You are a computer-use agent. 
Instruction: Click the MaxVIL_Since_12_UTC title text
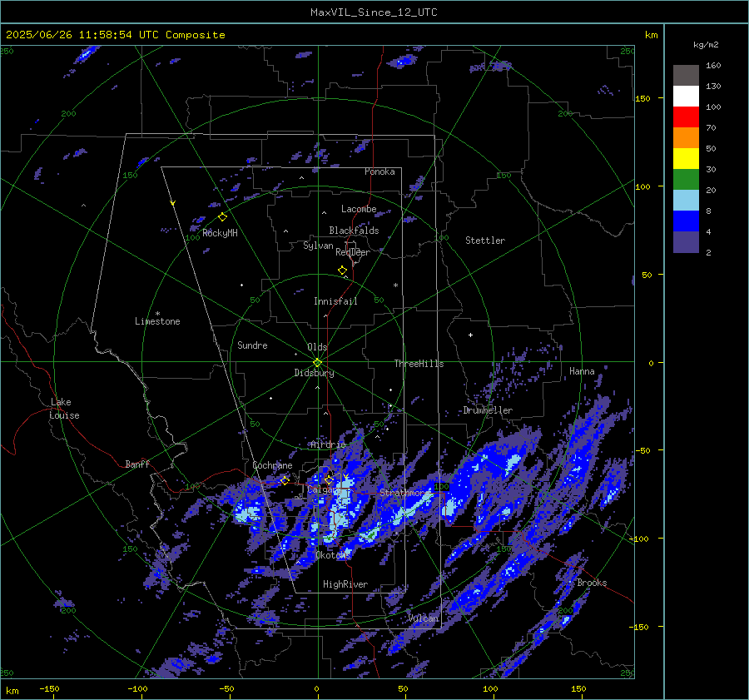pos(374,12)
